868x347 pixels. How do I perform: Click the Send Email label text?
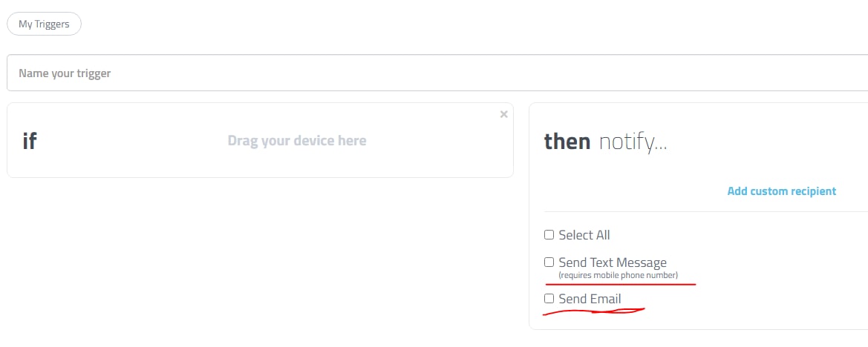pos(590,299)
